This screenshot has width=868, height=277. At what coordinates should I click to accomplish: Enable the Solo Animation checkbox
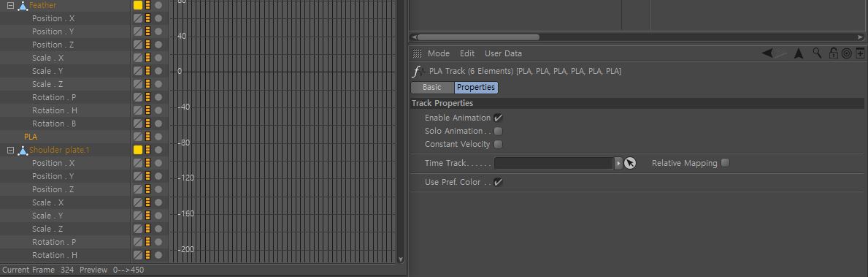coord(498,132)
